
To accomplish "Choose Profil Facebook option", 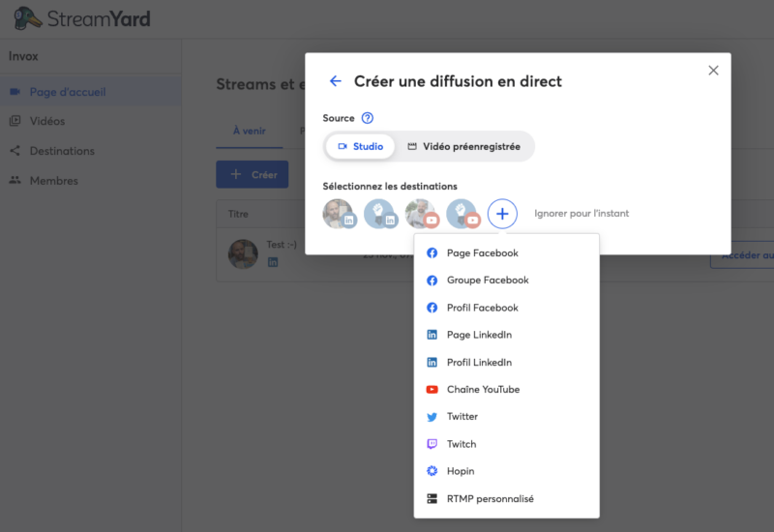I will [506, 308].
